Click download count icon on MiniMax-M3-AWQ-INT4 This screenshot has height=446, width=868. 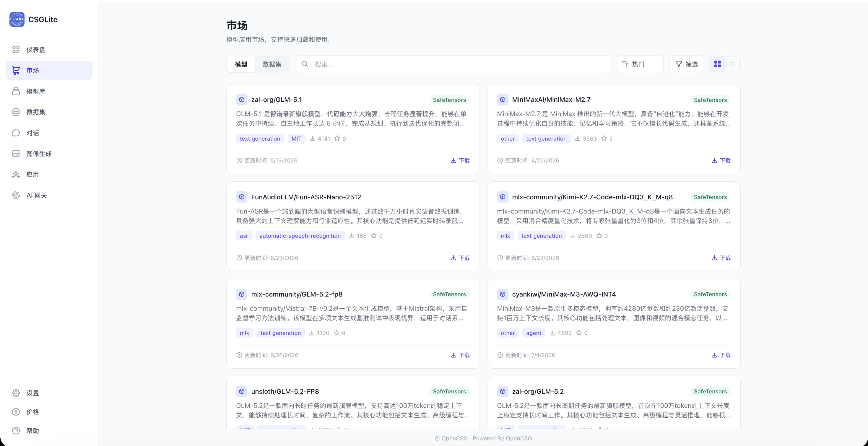(x=552, y=333)
